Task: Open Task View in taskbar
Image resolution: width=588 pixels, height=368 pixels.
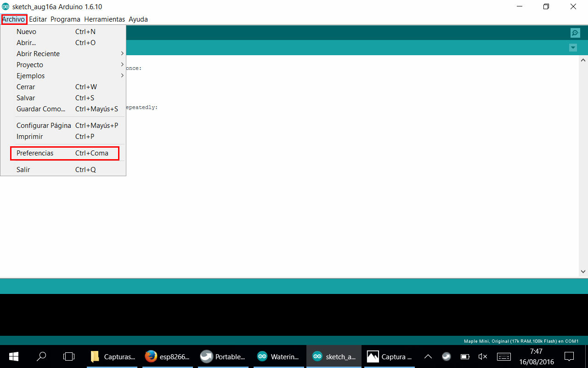Action: [x=69, y=356]
